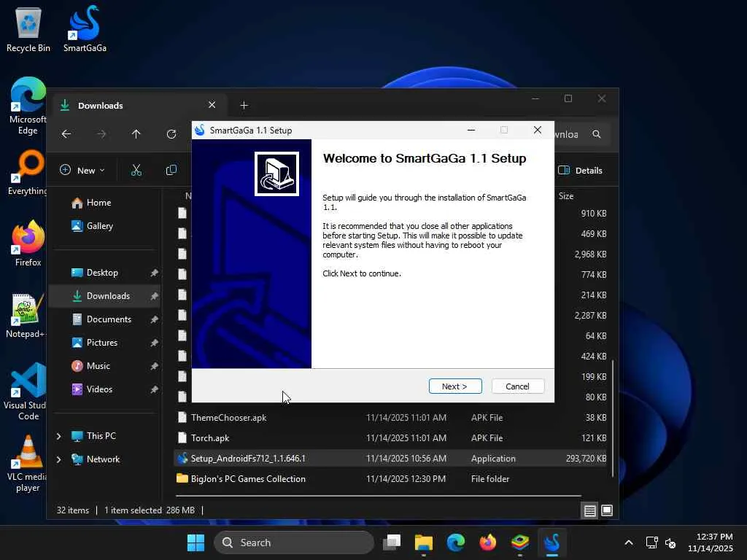
Task: Go forward in File Explorer
Action: 101,134
